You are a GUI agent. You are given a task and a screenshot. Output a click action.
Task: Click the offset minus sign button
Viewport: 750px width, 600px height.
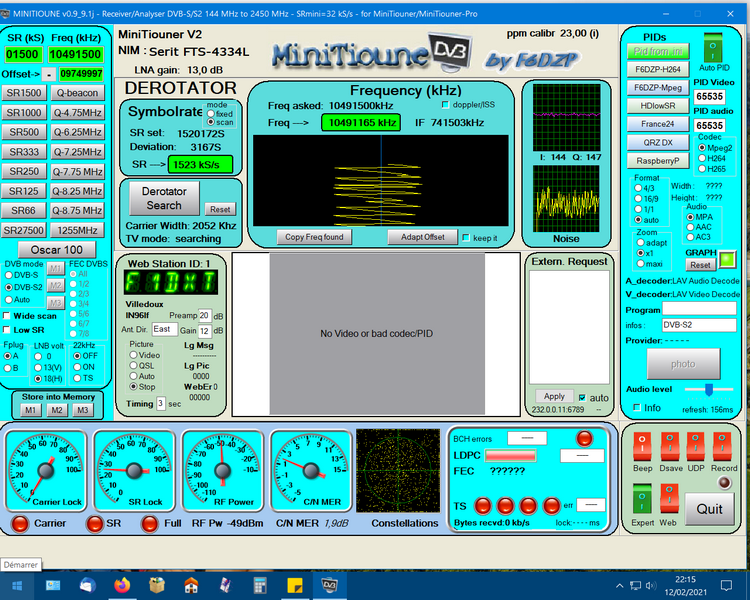pyautogui.click(x=49, y=75)
